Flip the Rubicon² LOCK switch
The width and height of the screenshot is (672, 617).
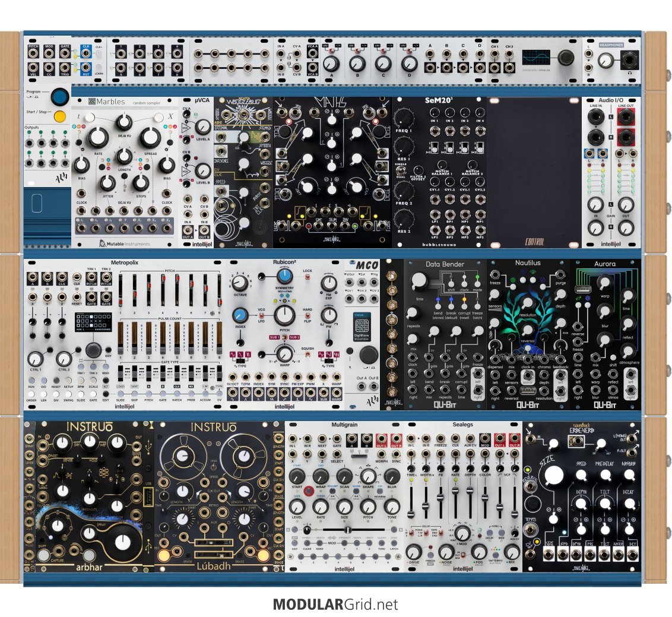[x=308, y=278]
